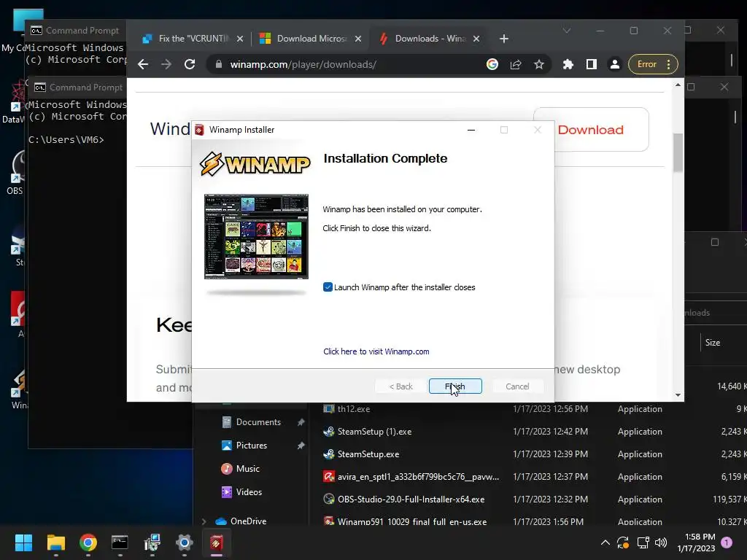Toggle Chrome side panel icon
Screen dimensions: 747x560
[591, 64]
